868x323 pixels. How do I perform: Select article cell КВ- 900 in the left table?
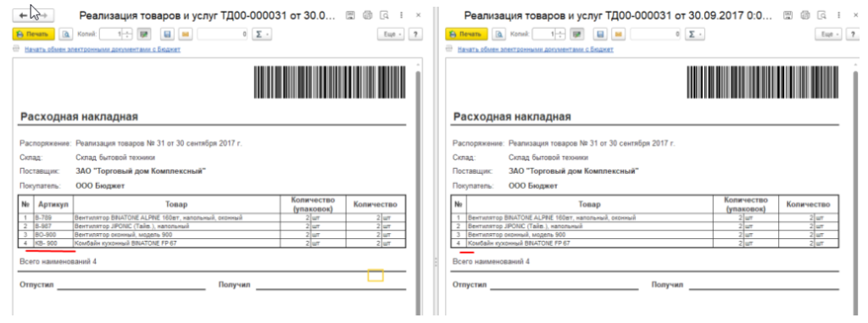[53, 242]
